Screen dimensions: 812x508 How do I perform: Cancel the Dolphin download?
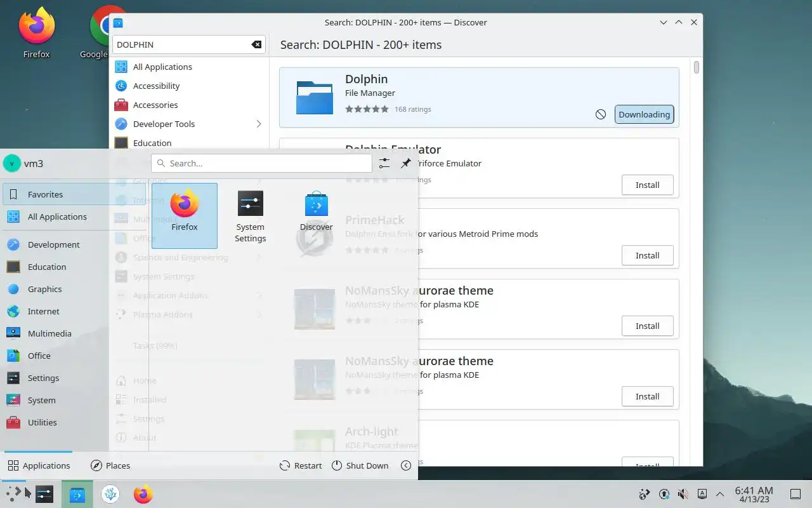pyautogui.click(x=601, y=114)
